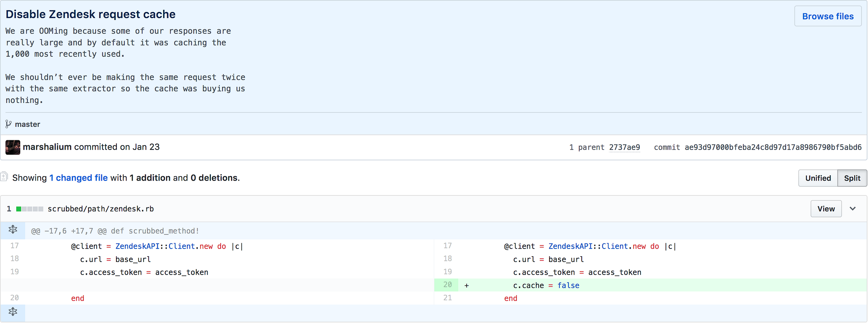Select the full commit hash ae93d97000bfeba…
This screenshot has width=868, height=323.
point(773,147)
